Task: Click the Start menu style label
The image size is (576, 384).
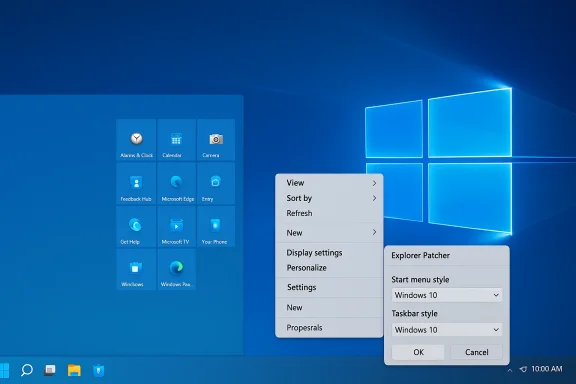Action: (420, 280)
